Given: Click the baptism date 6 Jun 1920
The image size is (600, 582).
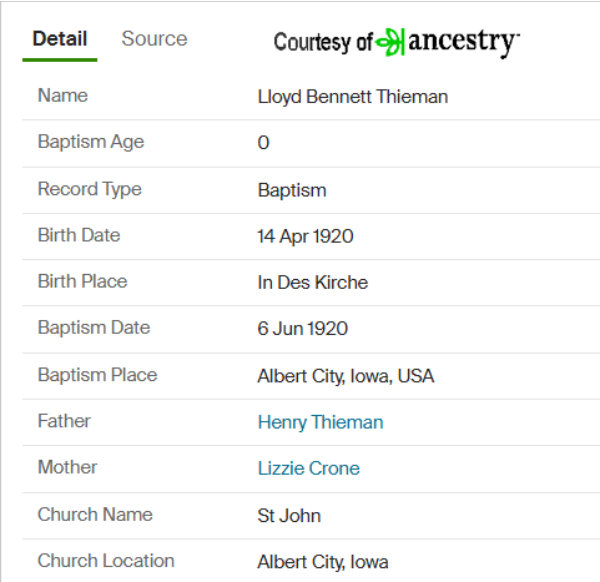Looking at the screenshot, I should click(x=303, y=329).
